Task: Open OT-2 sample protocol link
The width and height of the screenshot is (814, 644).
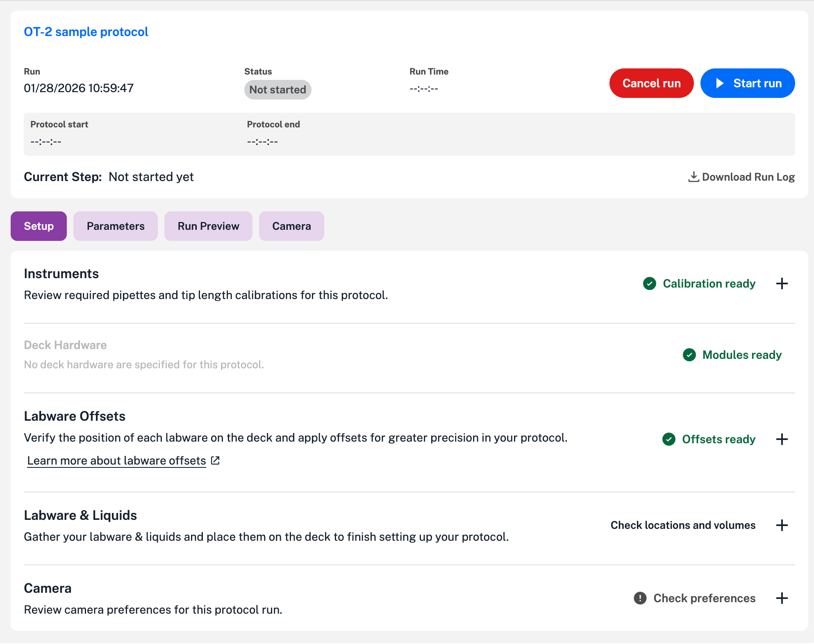Action: pyautogui.click(x=86, y=32)
